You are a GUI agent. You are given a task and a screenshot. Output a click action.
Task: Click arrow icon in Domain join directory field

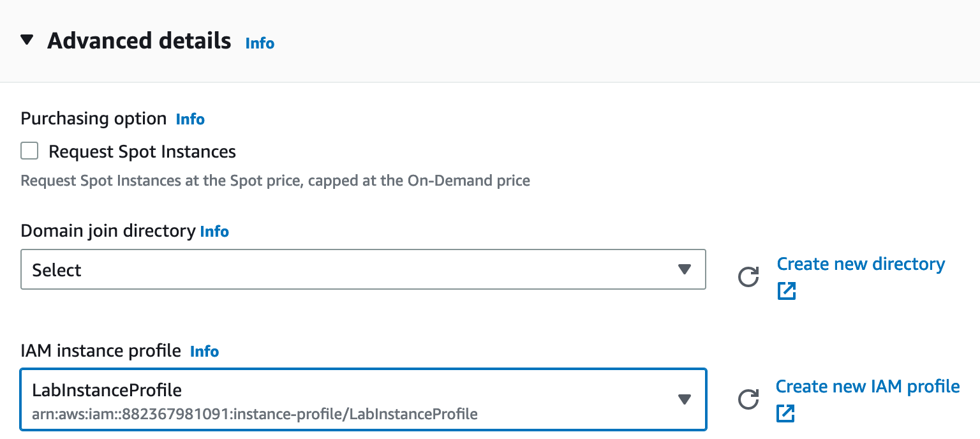tap(685, 270)
